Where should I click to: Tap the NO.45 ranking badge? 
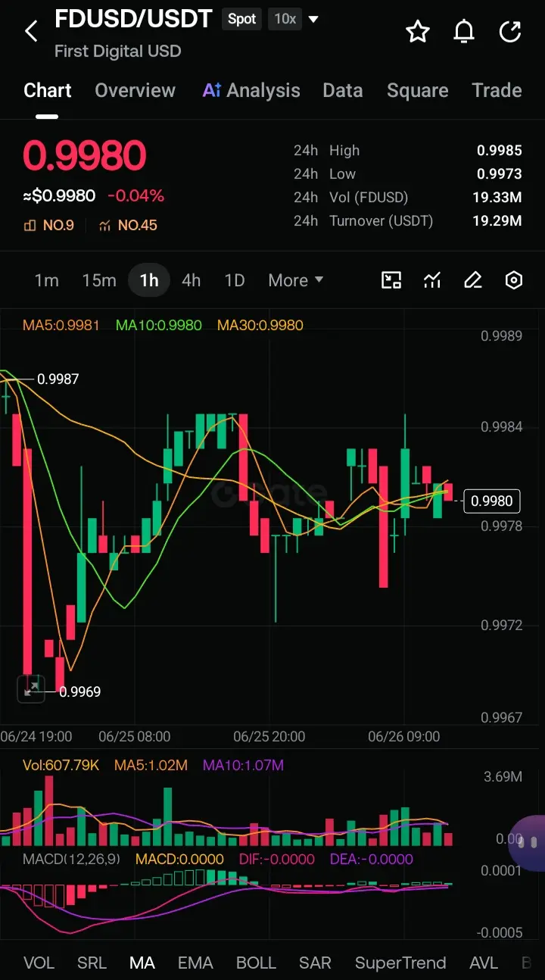[128, 225]
